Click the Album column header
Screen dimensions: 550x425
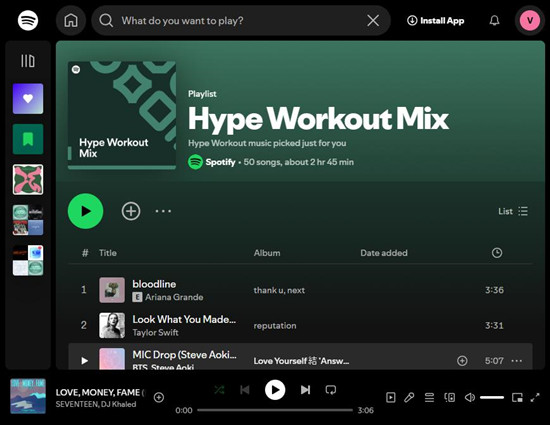point(267,253)
